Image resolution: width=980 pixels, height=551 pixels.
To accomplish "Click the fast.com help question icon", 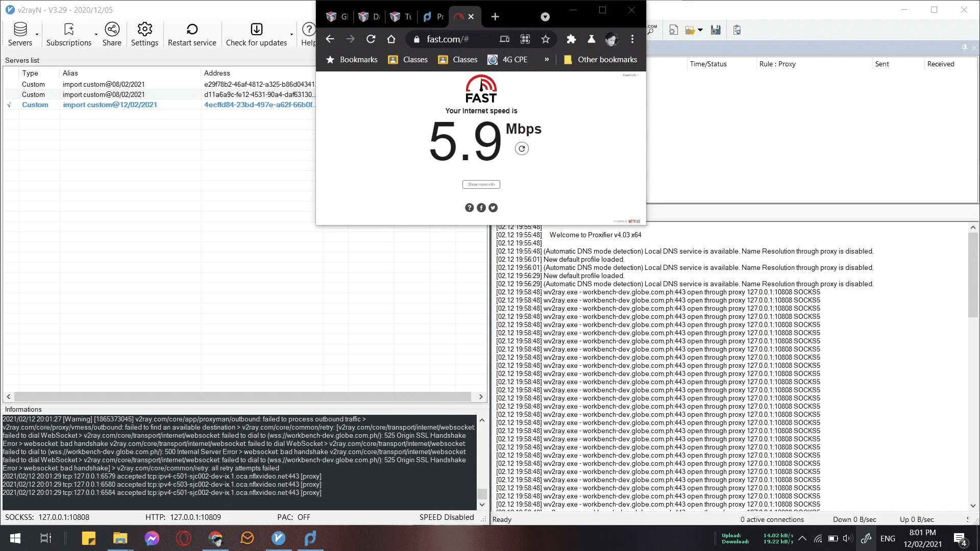I will coord(470,208).
